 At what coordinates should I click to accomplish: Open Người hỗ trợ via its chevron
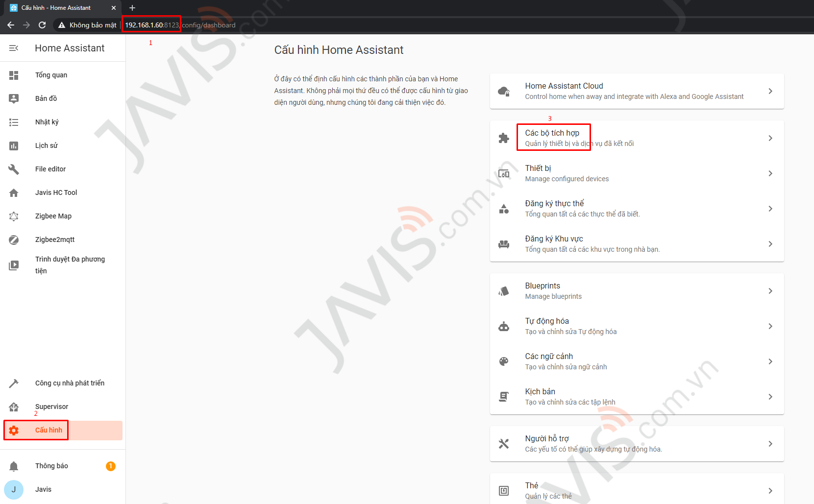coord(770,444)
